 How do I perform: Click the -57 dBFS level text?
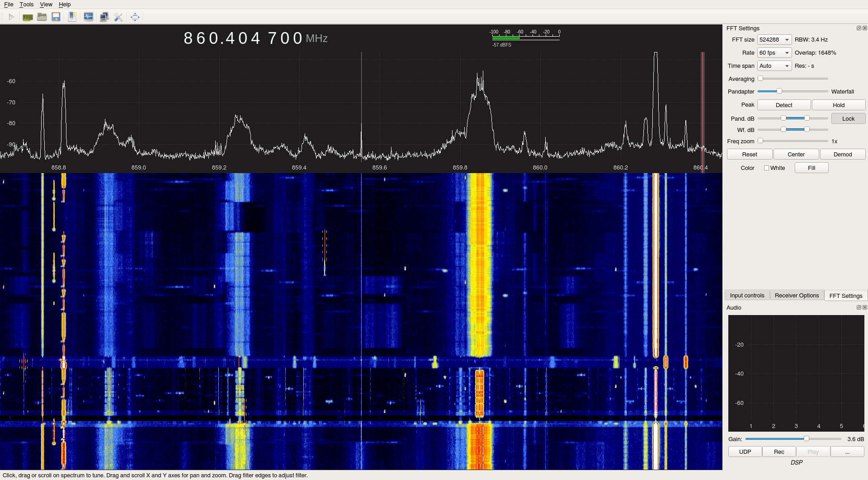pos(502,45)
